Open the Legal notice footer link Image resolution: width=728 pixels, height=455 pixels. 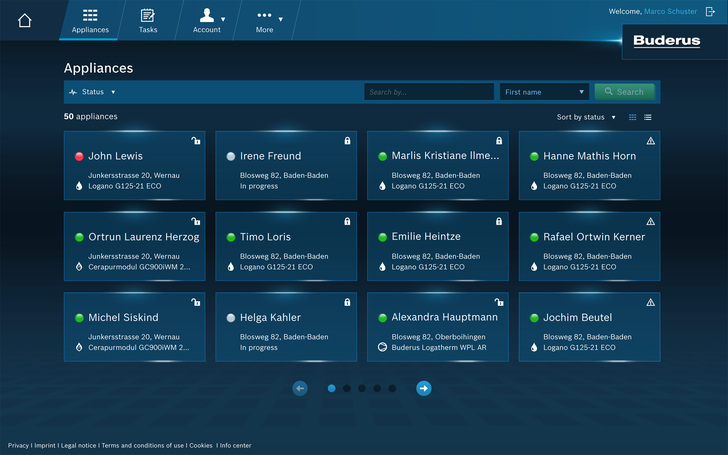pos(79,446)
